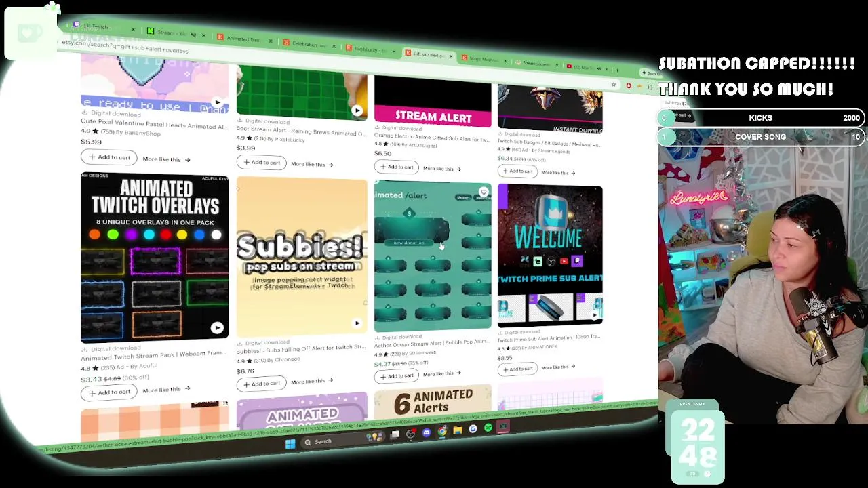Add Cute Pixel Valentine alert to cart
Image resolution: width=868 pixels, height=488 pixels.
(109, 157)
